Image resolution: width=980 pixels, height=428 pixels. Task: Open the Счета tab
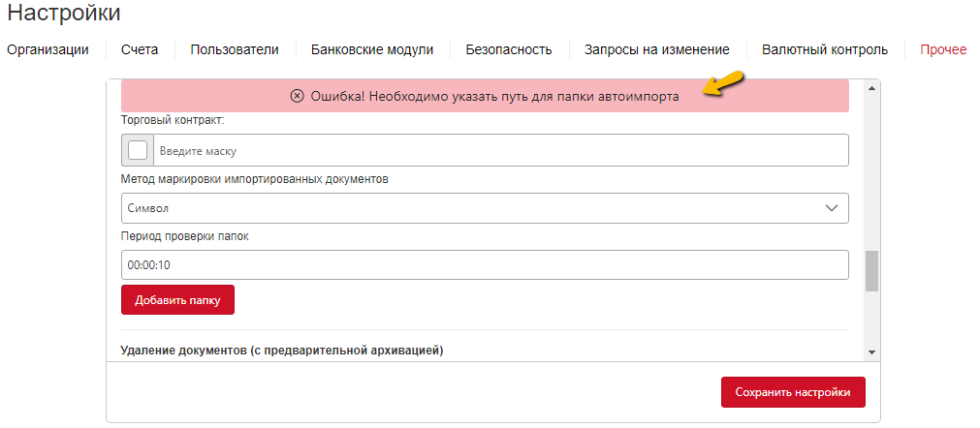[x=140, y=50]
